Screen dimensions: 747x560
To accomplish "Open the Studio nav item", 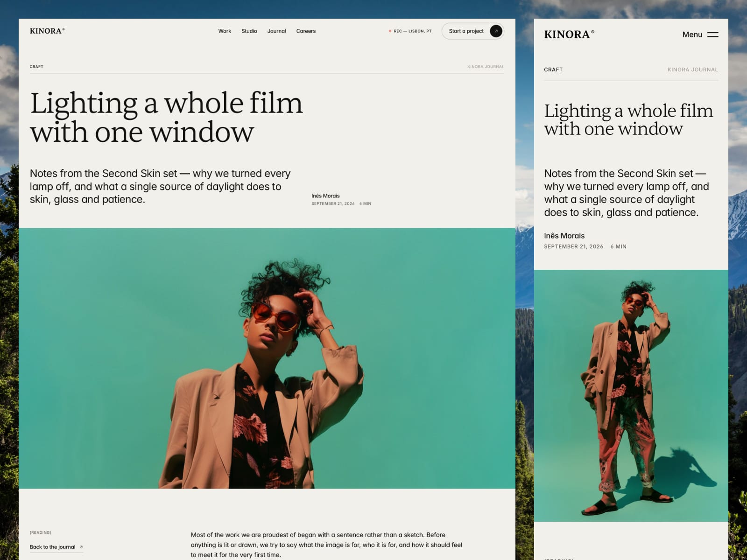I will pos(249,31).
